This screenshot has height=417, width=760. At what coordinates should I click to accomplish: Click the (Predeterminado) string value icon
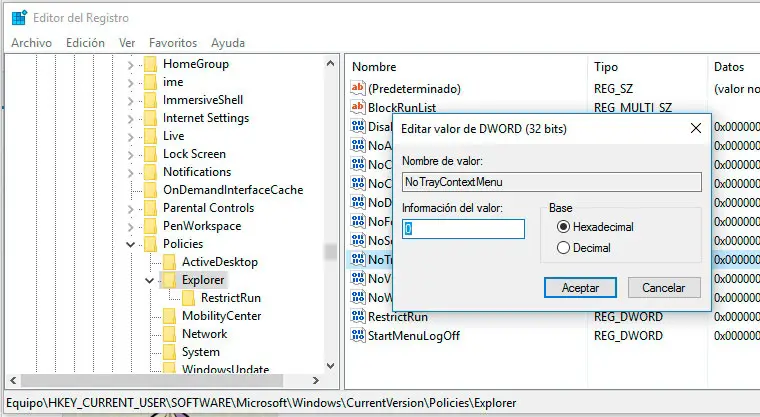358,88
